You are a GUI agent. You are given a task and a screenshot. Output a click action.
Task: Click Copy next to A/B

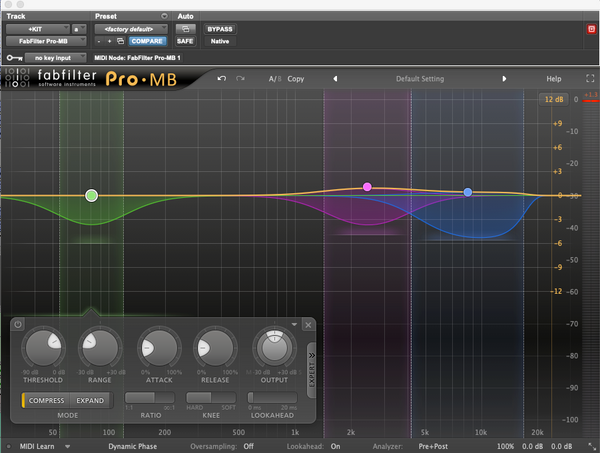pyautogui.click(x=295, y=79)
